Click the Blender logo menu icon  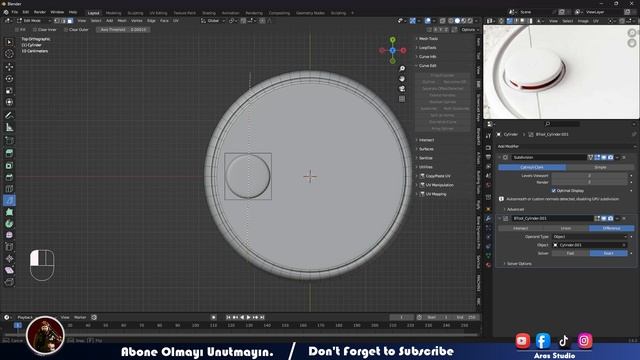(6, 12)
